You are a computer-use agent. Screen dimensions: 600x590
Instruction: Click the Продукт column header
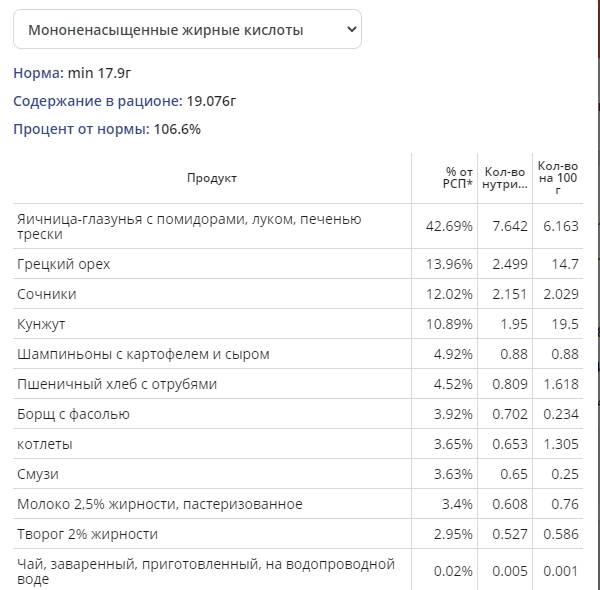pos(212,178)
